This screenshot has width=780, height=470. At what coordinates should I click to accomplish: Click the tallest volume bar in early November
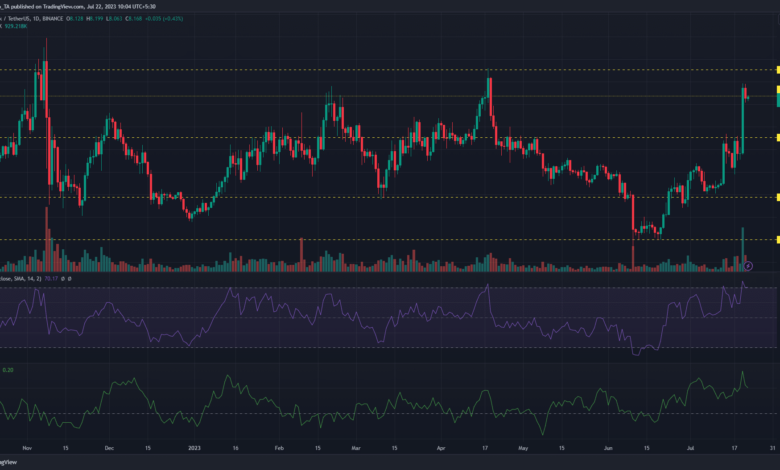46,240
